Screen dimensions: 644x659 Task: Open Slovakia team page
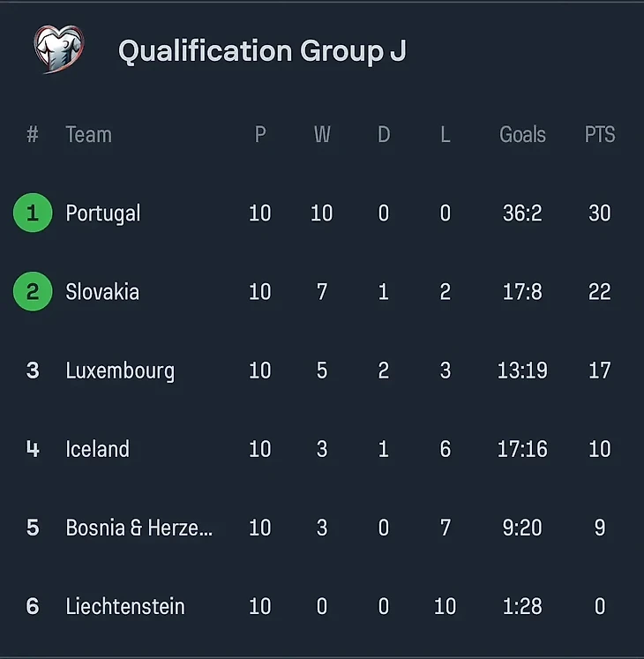click(102, 292)
